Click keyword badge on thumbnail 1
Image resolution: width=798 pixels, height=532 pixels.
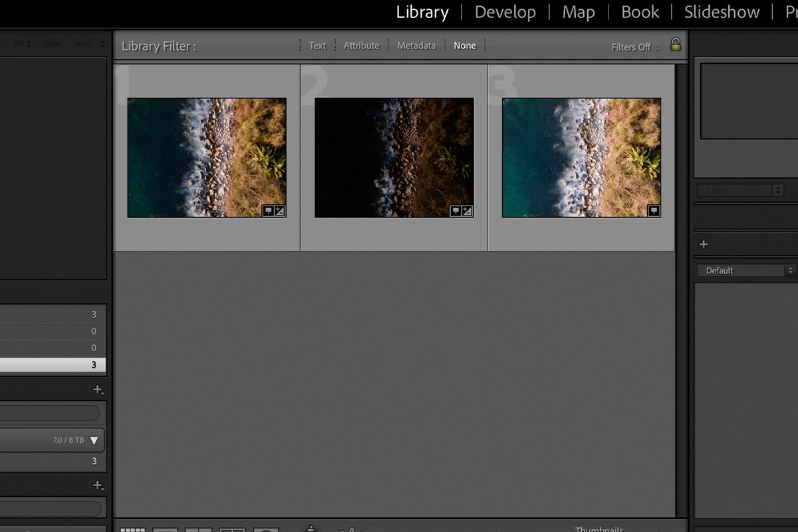pos(268,211)
